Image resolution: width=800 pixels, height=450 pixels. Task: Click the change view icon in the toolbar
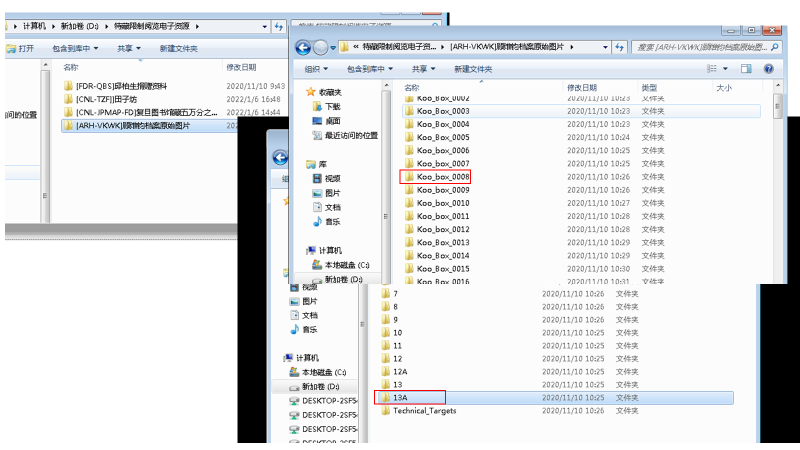[712, 68]
